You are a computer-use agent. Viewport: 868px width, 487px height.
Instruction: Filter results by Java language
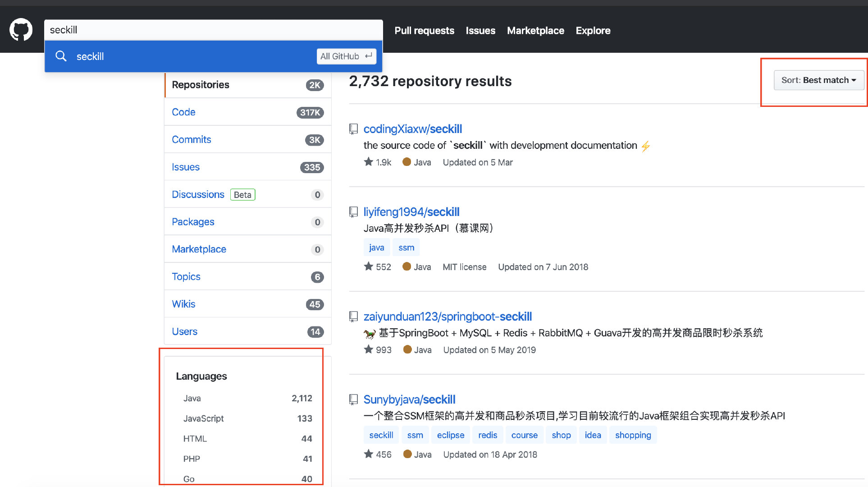247,398
